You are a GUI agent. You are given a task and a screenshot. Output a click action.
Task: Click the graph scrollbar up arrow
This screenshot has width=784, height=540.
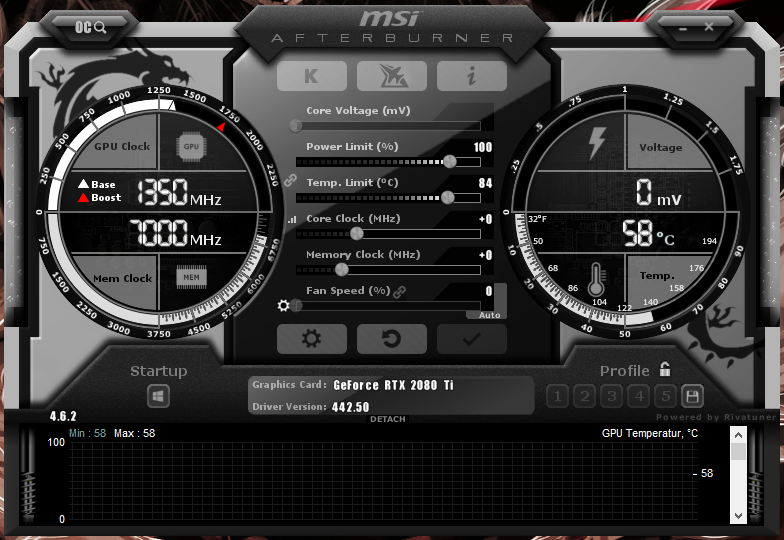click(738, 435)
